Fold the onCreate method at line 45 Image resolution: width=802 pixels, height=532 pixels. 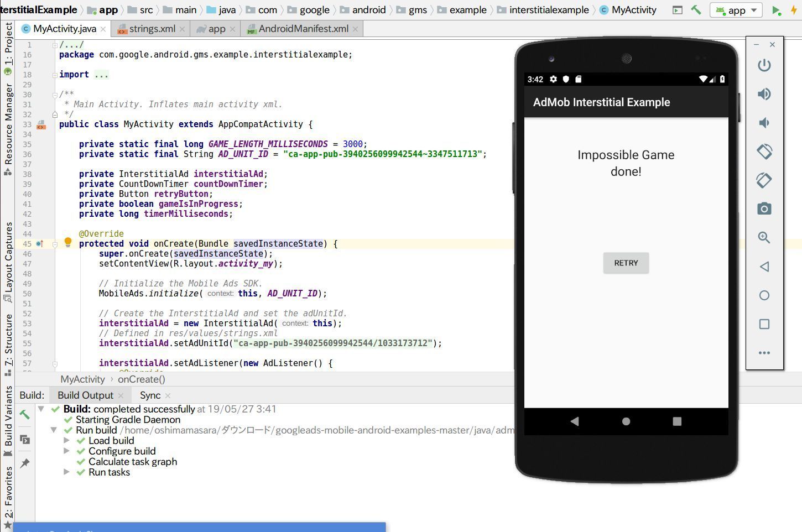tap(55, 244)
